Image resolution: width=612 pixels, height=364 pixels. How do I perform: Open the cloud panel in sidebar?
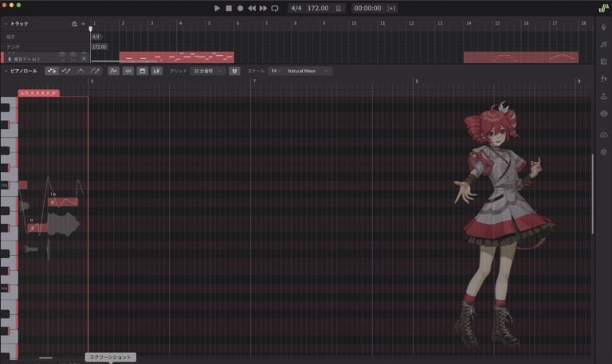604,135
